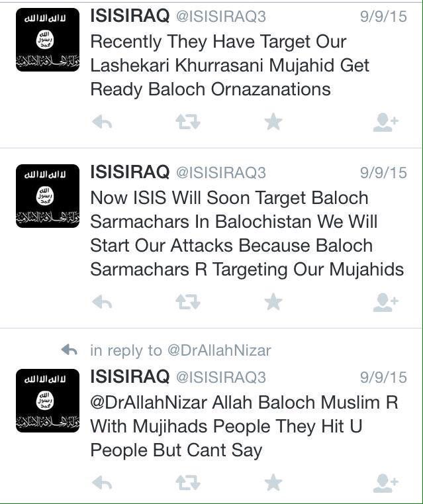Open the 9/9/15 timestamp on second tweet

(383, 173)
